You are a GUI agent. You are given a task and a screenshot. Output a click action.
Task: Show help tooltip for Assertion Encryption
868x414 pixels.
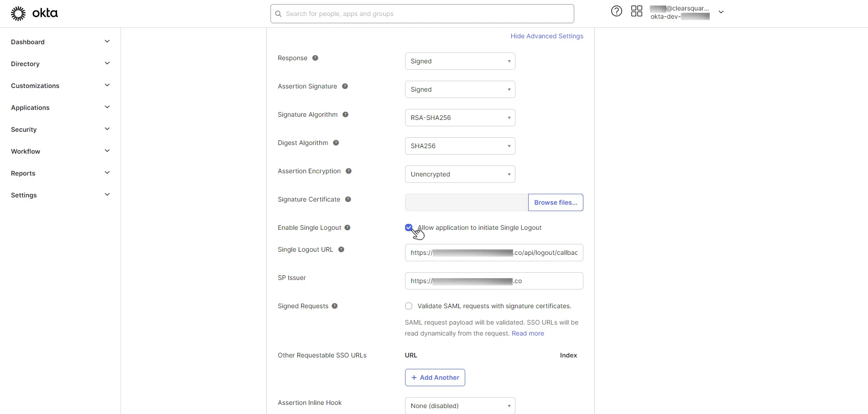pos(348,171)
